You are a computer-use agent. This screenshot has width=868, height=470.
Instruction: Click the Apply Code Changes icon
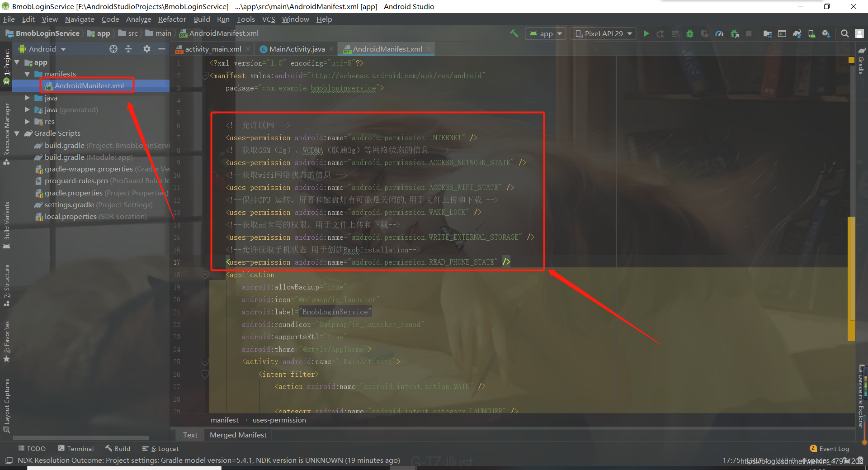click(x=675, y=33)
